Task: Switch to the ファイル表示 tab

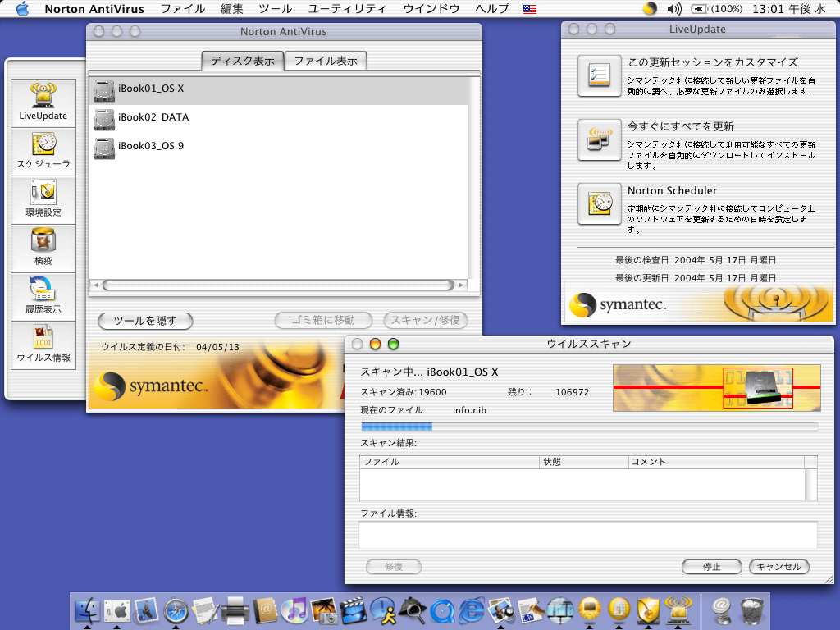Action: tap(326, 61)
